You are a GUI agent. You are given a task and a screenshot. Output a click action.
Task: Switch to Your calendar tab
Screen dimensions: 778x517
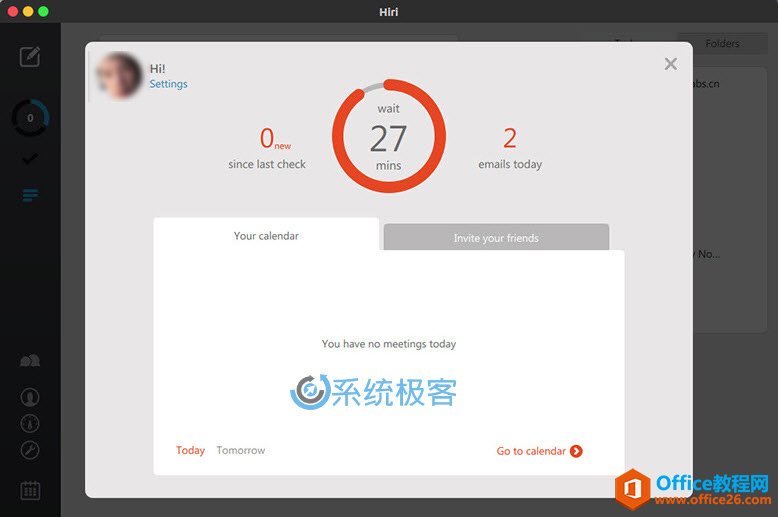(266, 236)
